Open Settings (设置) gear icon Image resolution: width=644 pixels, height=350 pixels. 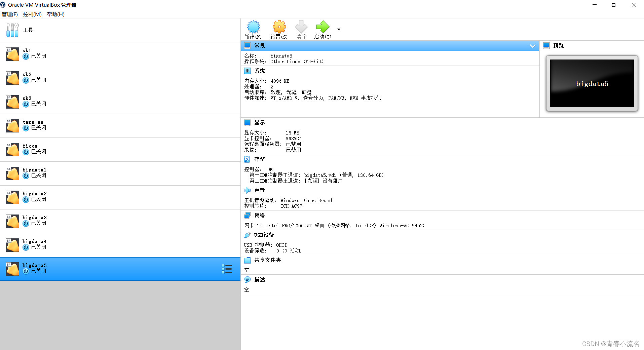(279, 27)
